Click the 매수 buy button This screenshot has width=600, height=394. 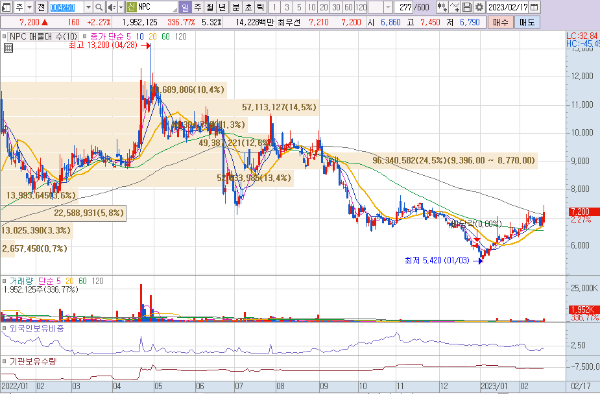[x=501, y=22]
